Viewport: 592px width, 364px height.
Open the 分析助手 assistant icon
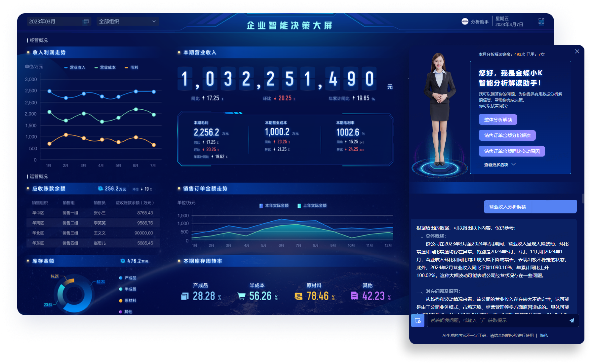[465, 21]
